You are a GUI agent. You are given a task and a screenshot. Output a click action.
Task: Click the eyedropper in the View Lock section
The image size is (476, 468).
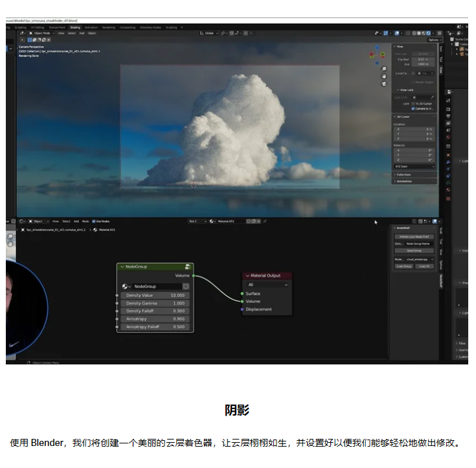[432, 98]
